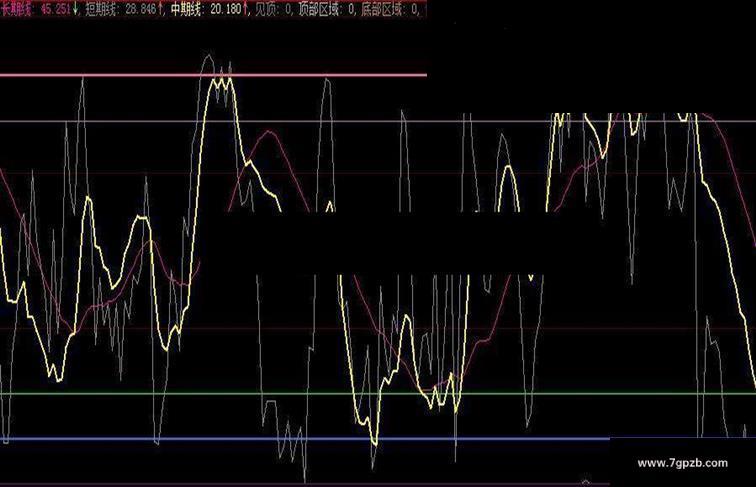
Task: Click the red up arrow after 28.846
Action: pos(160,9)
